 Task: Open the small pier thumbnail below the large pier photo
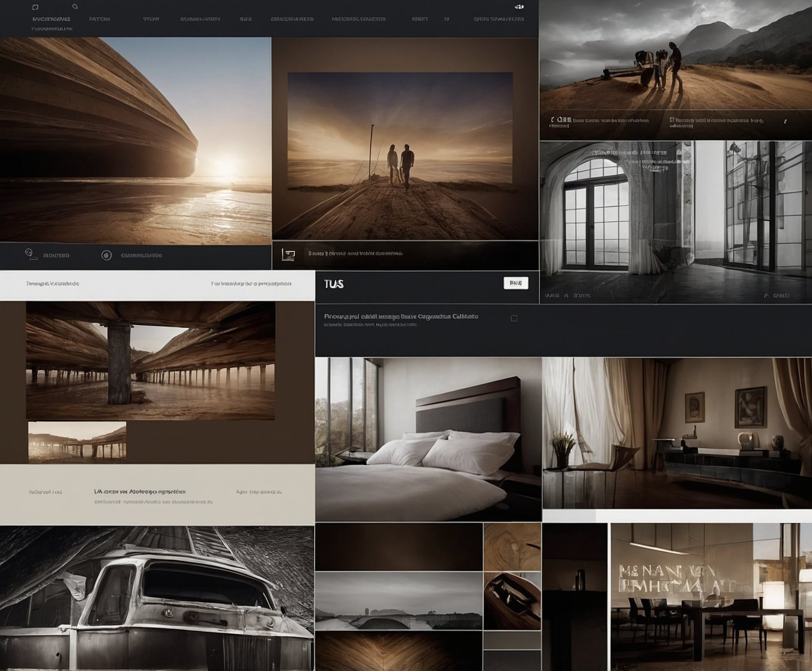click(77, 442)
